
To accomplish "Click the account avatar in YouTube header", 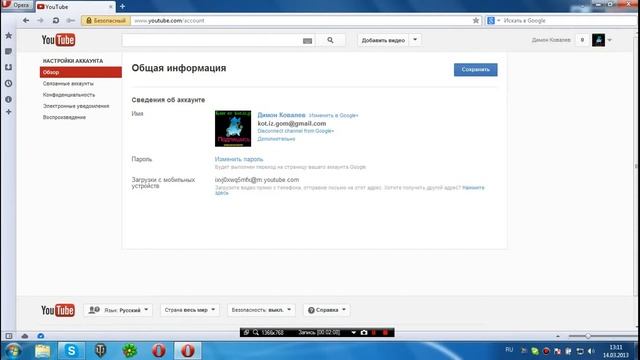I will point(598,40).
